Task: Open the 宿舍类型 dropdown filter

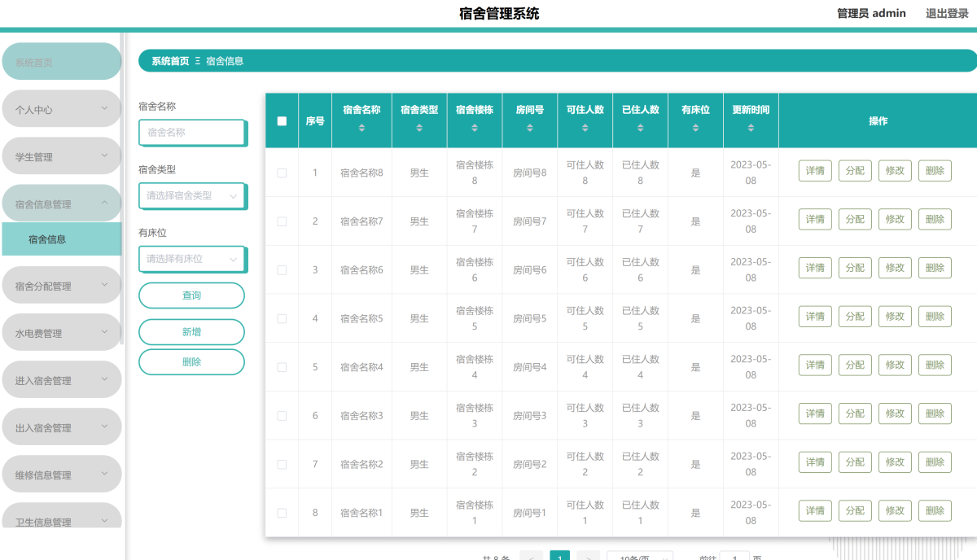Action: [x=192, y=195]
